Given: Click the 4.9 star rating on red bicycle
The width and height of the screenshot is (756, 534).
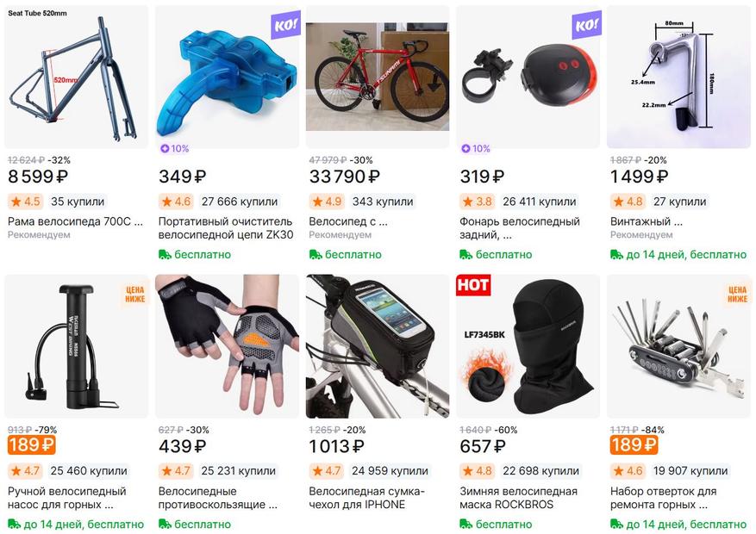Looking at the screenshot, I should pyautogui.click(x=327, y=202).
